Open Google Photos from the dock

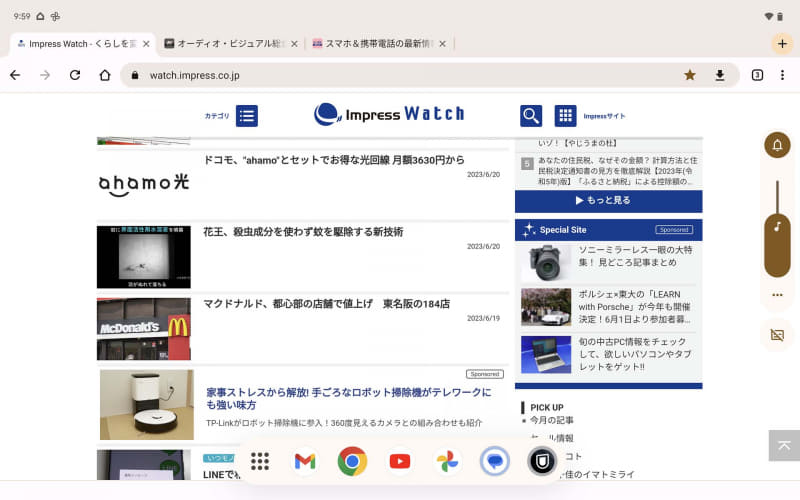[x=447, y=461]
